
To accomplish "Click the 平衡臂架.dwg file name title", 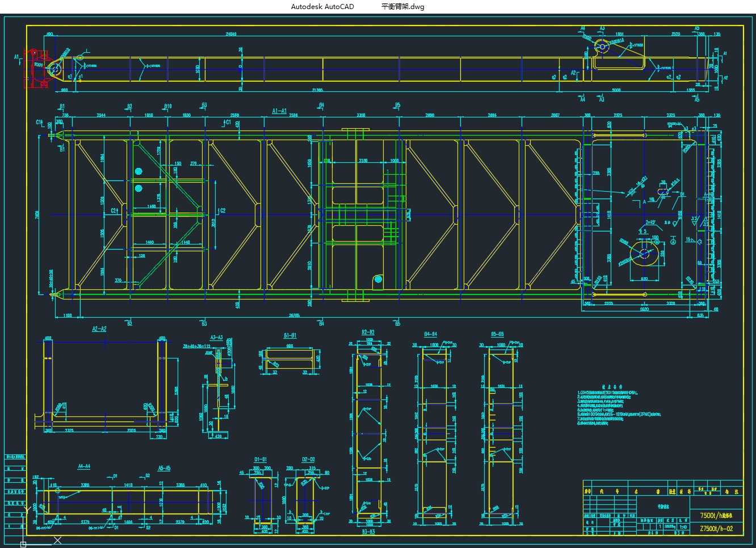I will [403, 7].
